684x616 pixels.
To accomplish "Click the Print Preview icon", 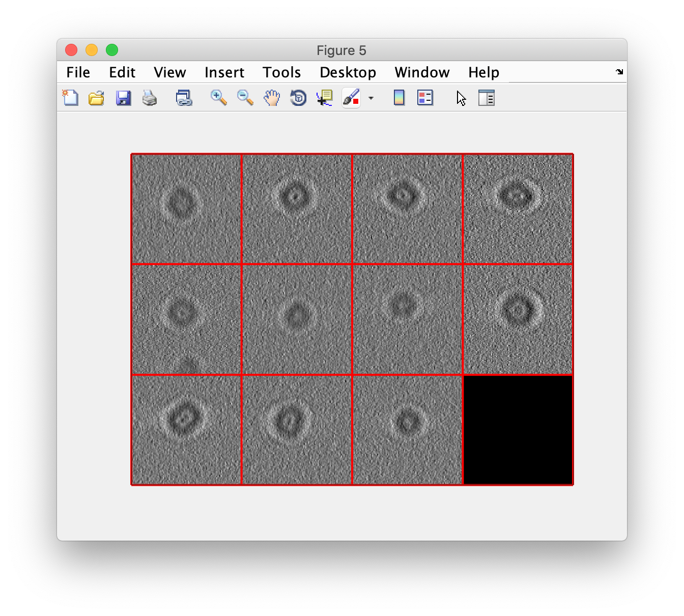I will [x=184, y=98].
